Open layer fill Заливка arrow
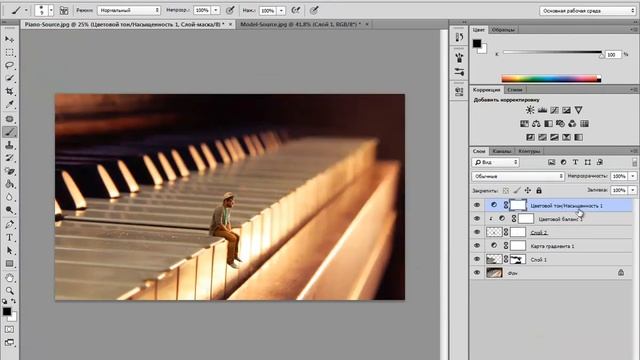 click(x=633, y=190)
